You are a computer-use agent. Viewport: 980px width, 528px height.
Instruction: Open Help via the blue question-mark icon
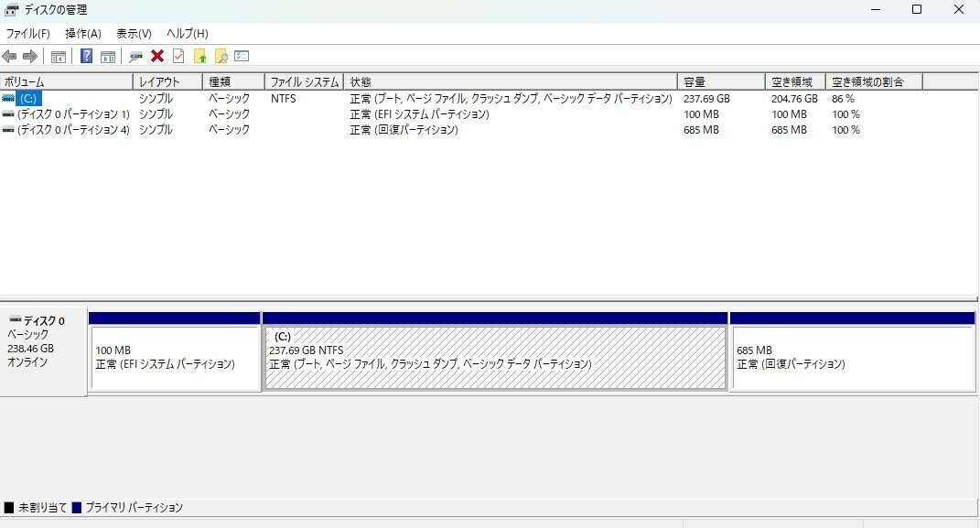[x=86, y=56]
